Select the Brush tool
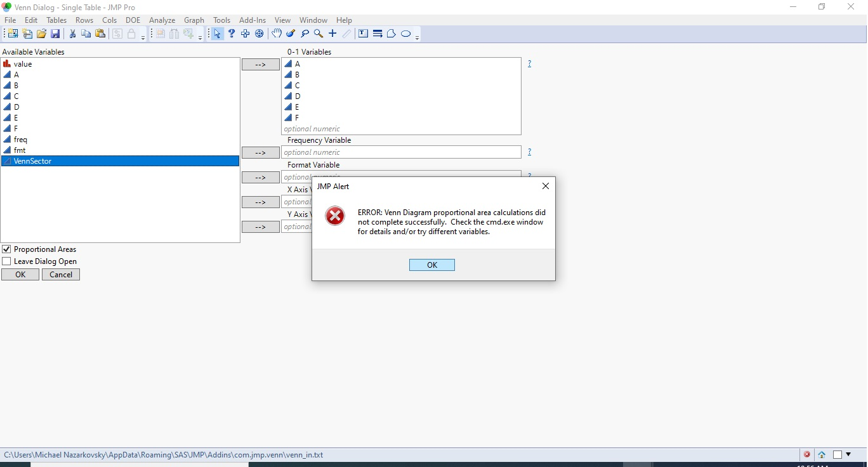The image size is (868, 467). pos(291,34)
